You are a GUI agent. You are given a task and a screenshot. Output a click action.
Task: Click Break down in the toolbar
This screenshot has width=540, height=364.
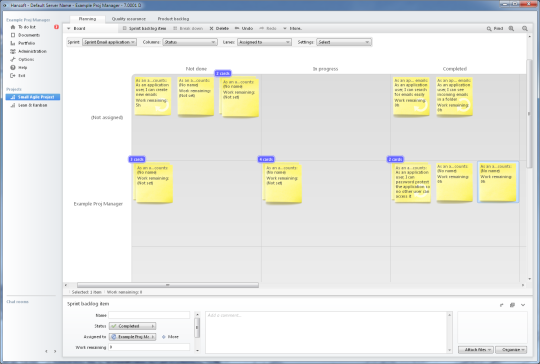click(188, 29)
